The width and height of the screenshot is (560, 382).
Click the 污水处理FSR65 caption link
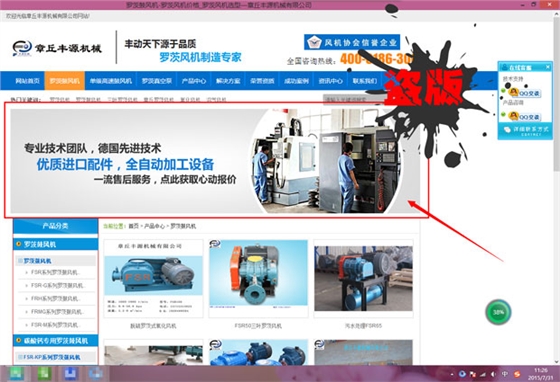[x=363, y=326]
